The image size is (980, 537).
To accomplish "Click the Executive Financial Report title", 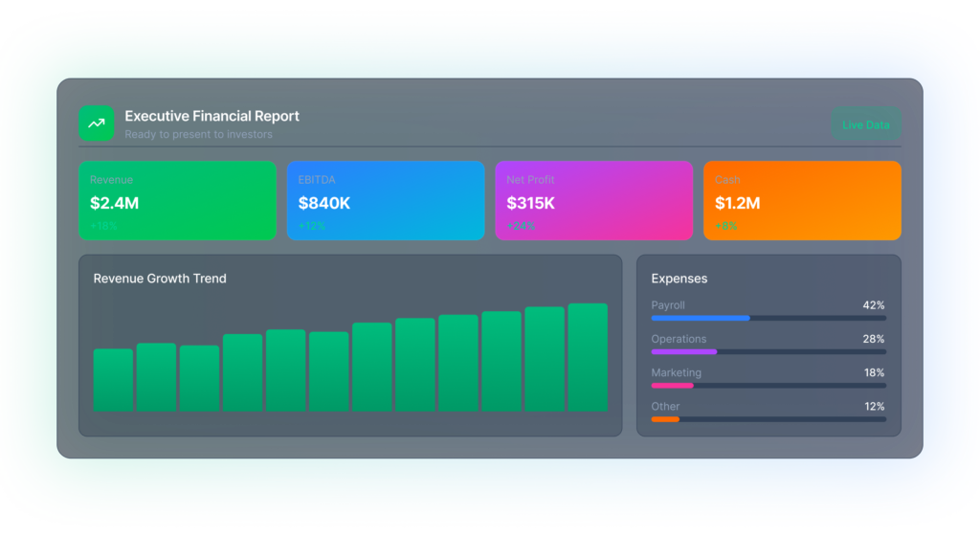I will 212,116.
